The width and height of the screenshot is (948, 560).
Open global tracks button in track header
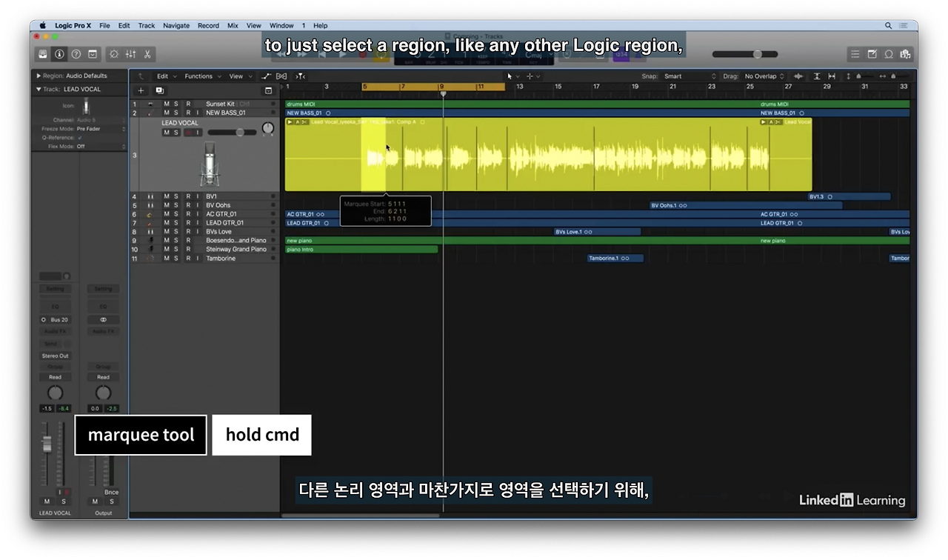tap(268, 90)
